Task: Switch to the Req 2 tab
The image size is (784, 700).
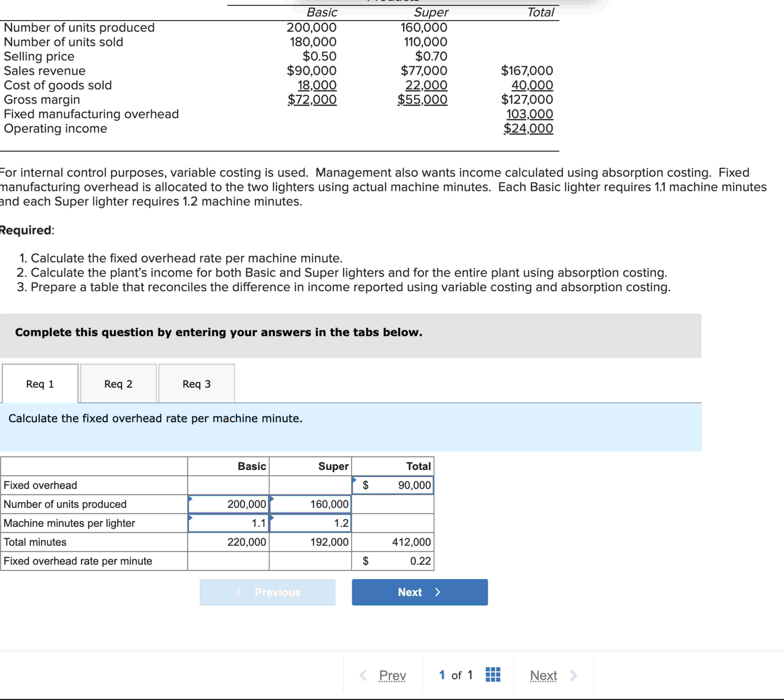Action: tap(118, 383)
